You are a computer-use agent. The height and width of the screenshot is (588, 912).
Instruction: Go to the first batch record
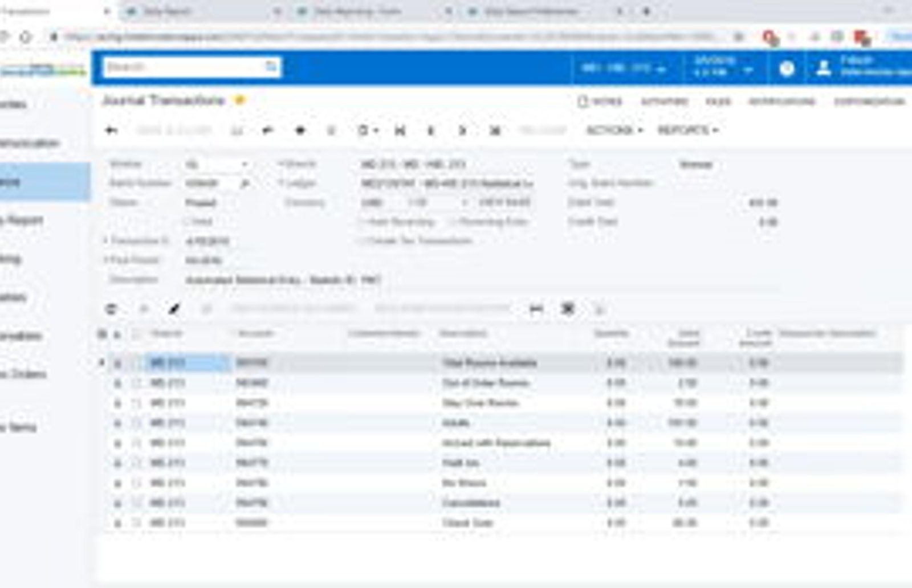click(x=400, y=130)
